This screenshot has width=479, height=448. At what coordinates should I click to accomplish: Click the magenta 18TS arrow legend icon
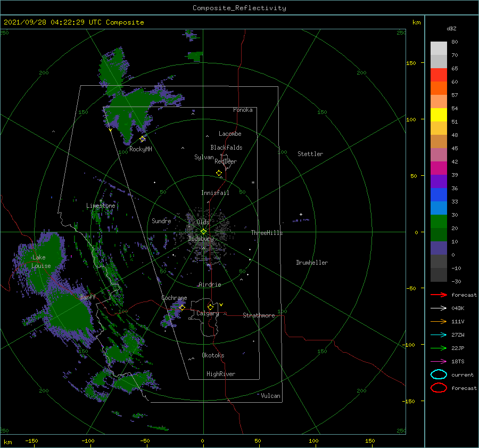tap(439, 362)
